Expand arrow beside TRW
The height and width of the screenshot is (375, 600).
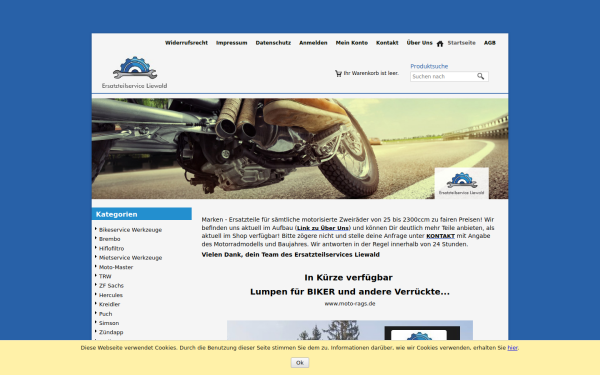click(96, 276)
